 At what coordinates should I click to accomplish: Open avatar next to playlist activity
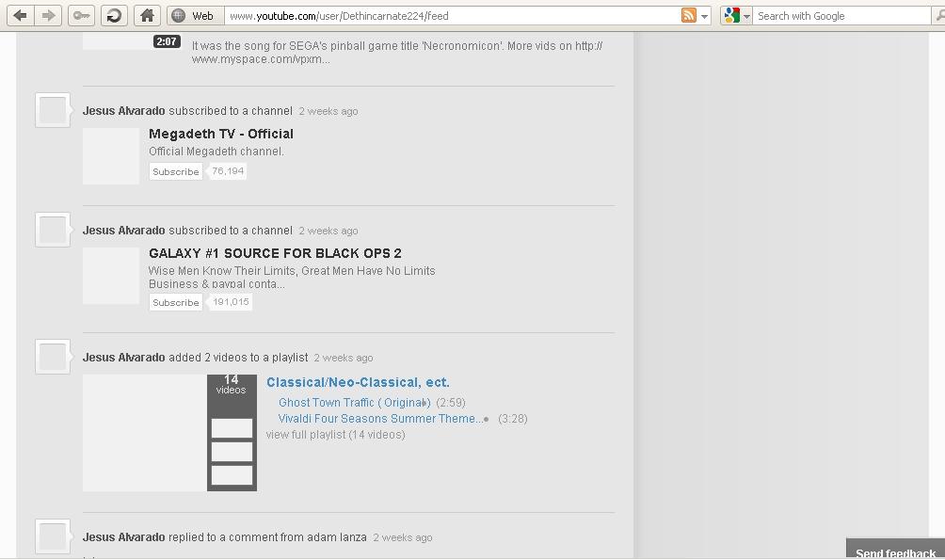coord(53,357)
